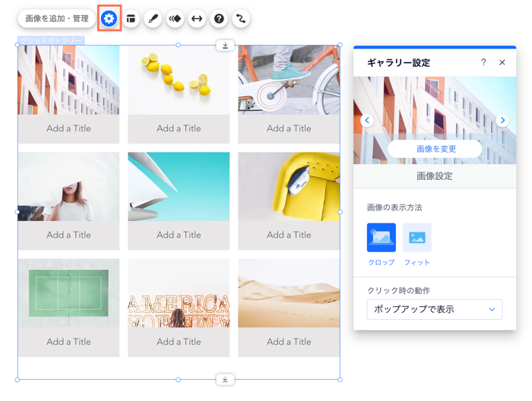The height and width of the screenshot is (401, 532).
Task: Select the フィット display option
Action: pos(417,238)
